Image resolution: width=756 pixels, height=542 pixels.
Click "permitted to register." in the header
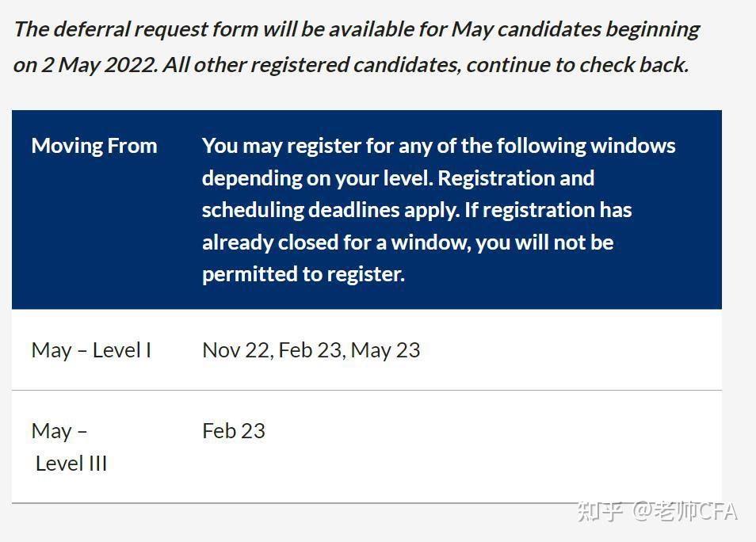[303, 274]
